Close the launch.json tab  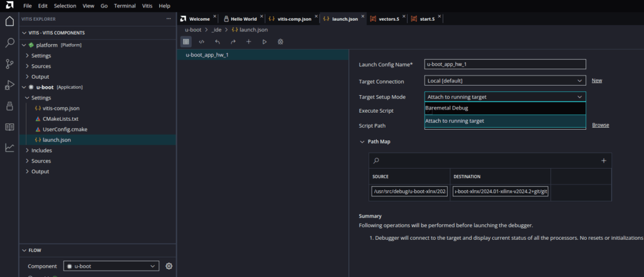(x=363, y=17)
